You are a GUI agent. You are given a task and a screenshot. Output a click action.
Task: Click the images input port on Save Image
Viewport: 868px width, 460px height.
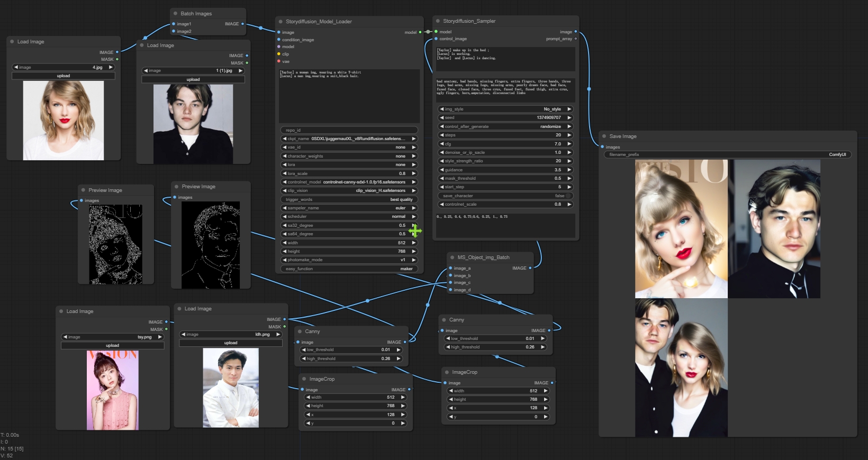[602, 147]
